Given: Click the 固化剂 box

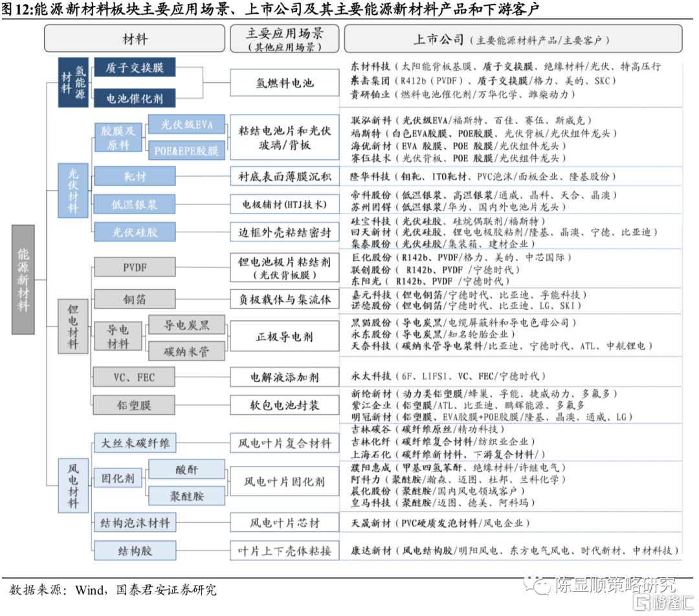Looking at the screenshot, I should pos(118,478).
